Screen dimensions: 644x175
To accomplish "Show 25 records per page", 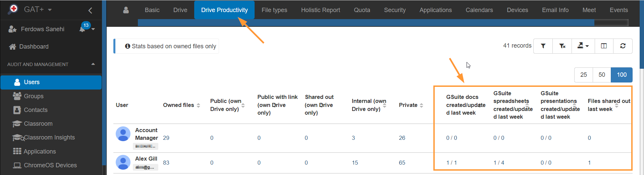I will tap(584, 75).
